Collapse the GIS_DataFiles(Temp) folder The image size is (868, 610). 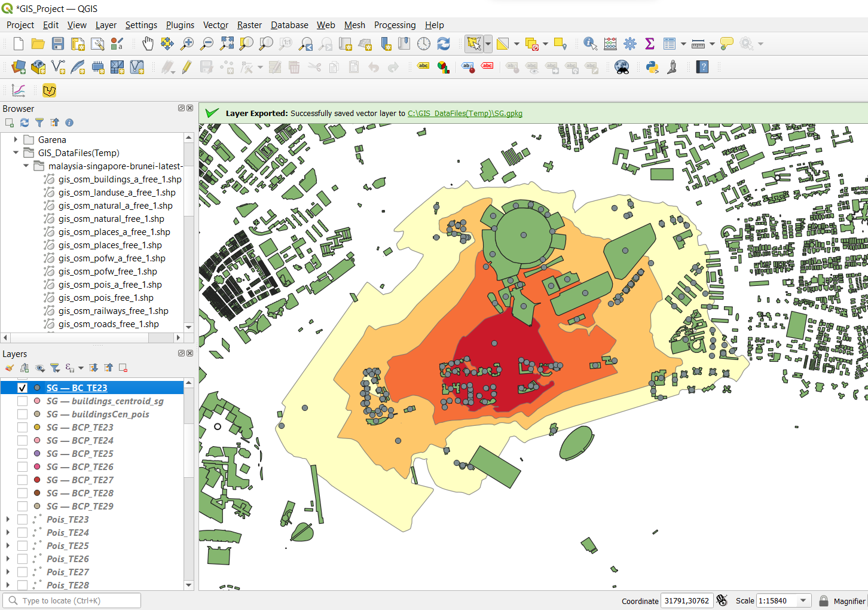[x=16, y=153]
